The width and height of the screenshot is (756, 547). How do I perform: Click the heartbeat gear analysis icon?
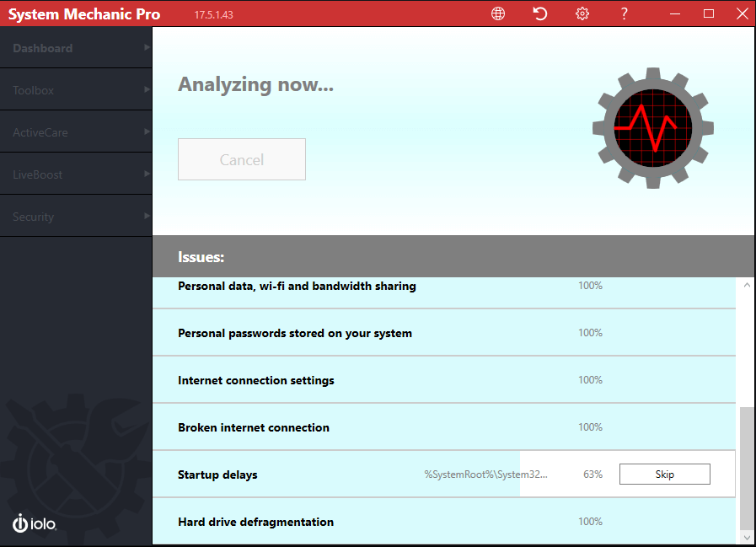[653, 128]
